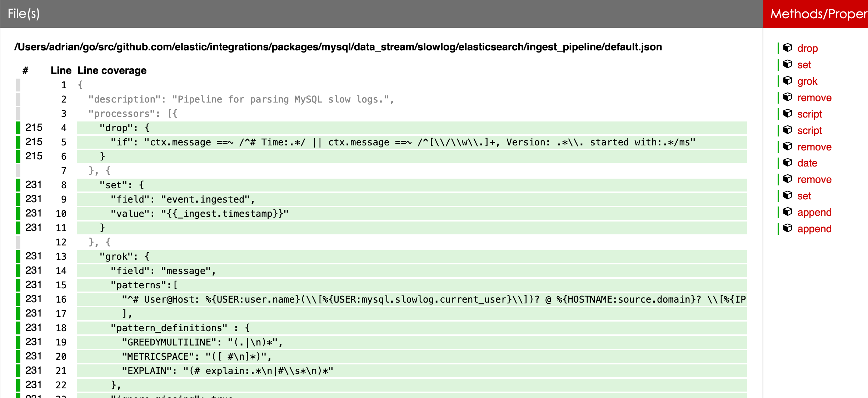Image resolution: width=868 pixels, height=398 pixels.
Task: Click the cube icon beside grok
Action: click(x=788, y=81)
